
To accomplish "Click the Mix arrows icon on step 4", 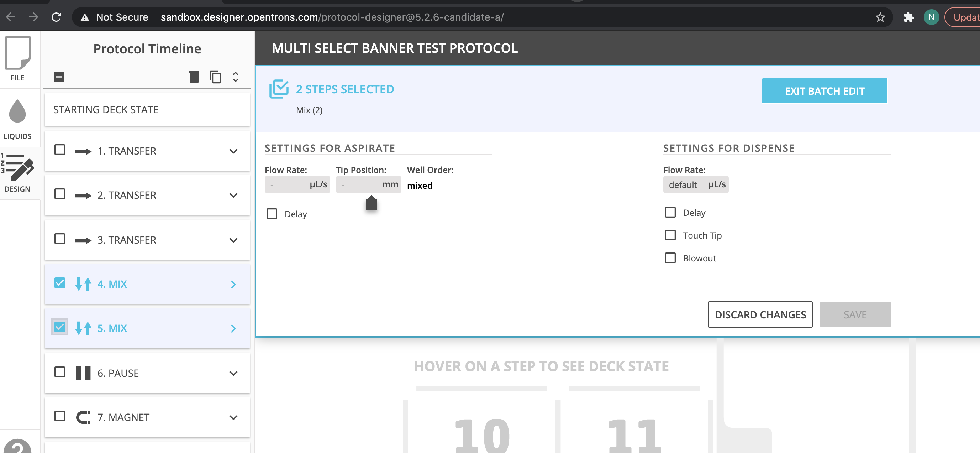I will pos(83,284).
